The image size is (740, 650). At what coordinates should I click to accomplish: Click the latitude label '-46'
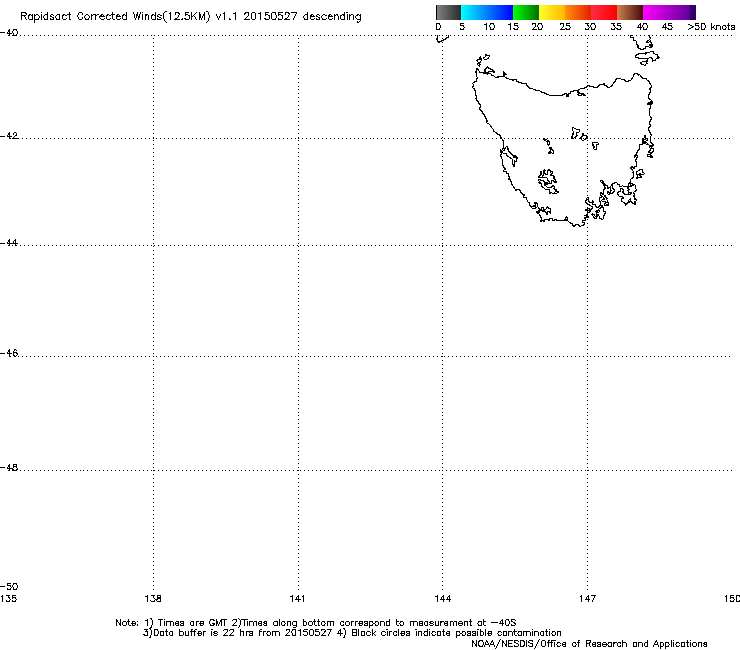(x=9, y=353)
